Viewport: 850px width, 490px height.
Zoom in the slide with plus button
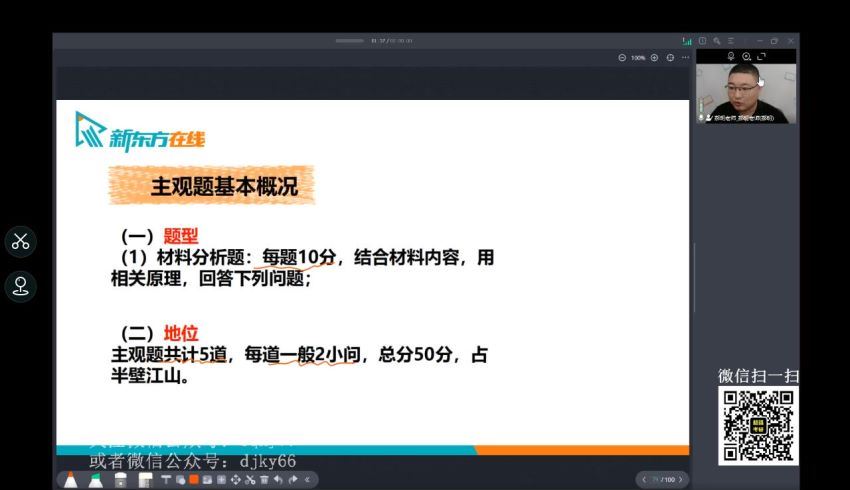pyautogui.click(x=654, y=58)
